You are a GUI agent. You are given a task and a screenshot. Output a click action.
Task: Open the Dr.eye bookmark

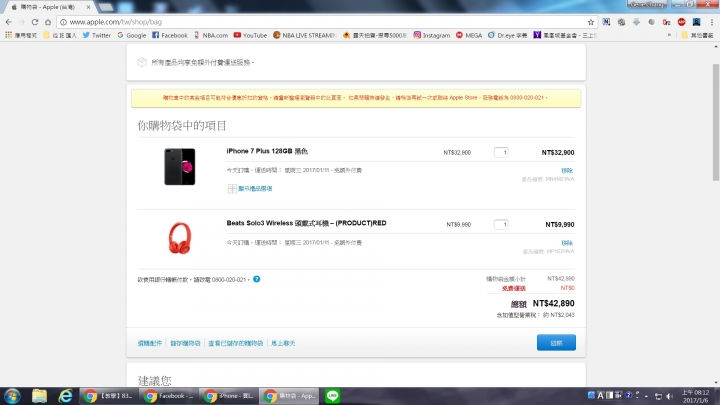point(507,35)
